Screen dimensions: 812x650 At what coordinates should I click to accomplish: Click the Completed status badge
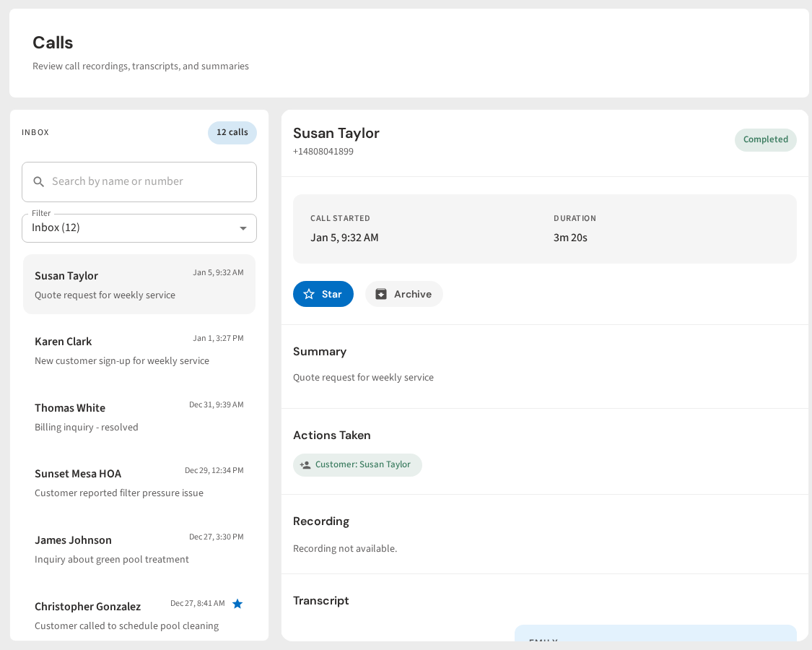click(765, 140)
